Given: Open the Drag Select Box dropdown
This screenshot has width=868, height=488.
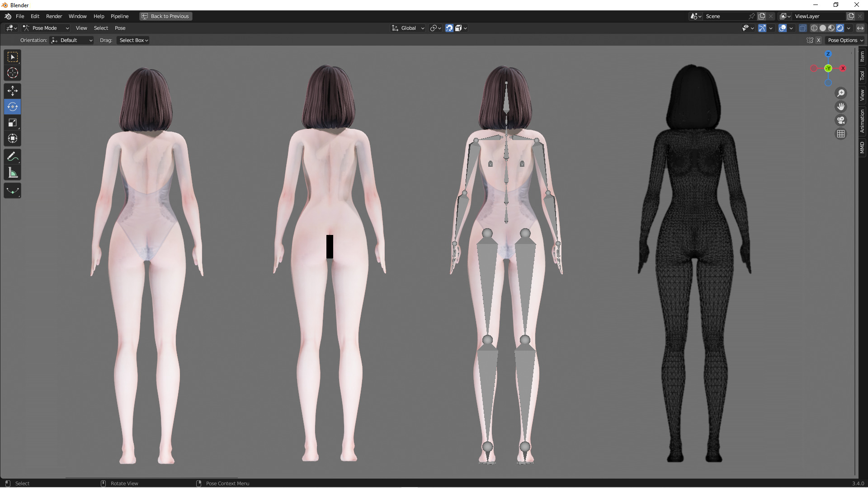Looking at the screenshot, I should point(133,40).
